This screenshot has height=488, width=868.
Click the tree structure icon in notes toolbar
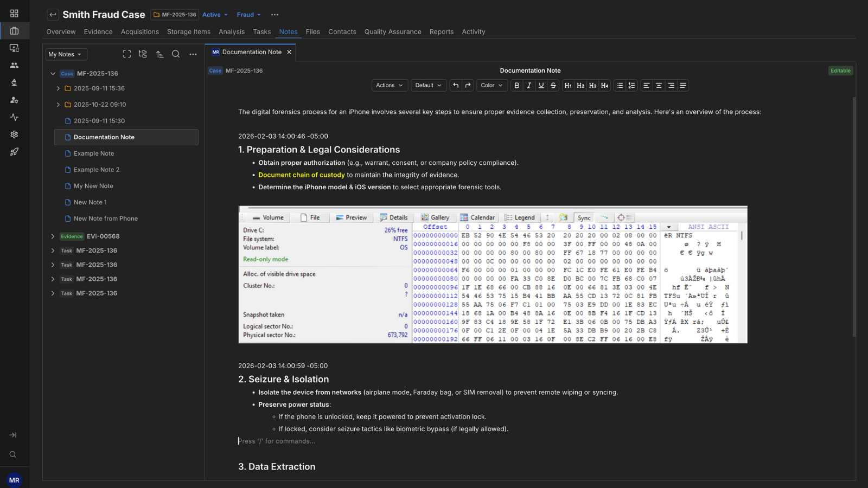pyautogui.click(x=143, y=54)
